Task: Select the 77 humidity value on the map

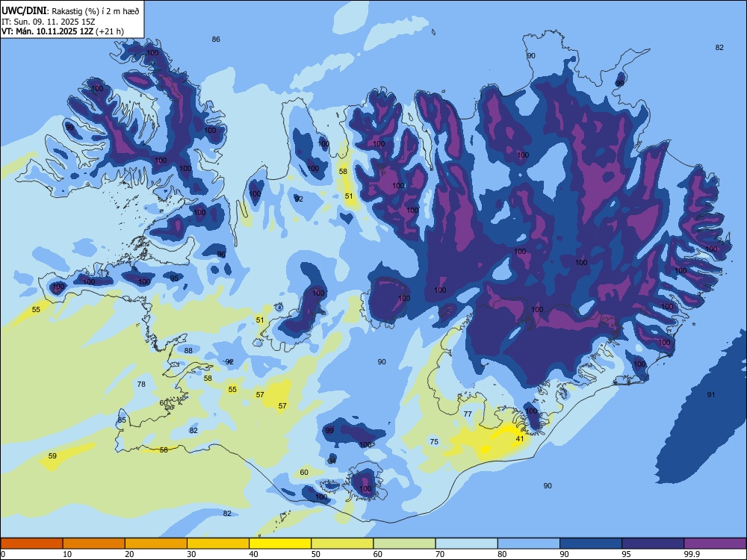Action: (468, 414)
